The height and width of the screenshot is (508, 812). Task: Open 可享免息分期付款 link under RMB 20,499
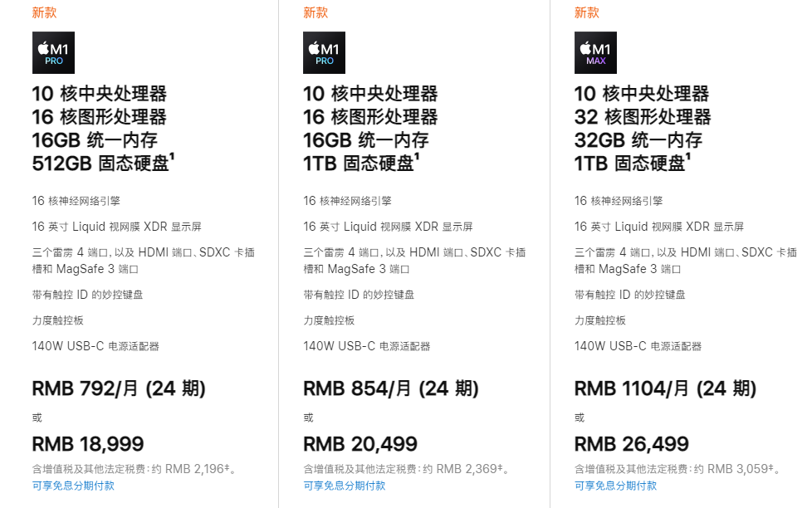coord(345,486)
